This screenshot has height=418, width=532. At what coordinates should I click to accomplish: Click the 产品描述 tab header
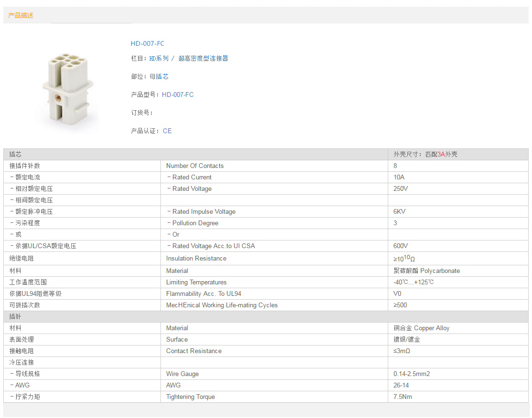tap(21, 15)
